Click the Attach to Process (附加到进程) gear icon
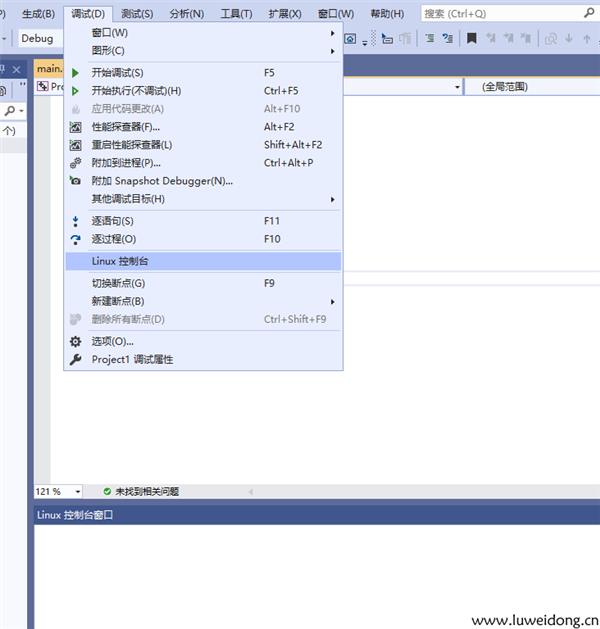Screen dimensions: 600x629 [75, 163]
